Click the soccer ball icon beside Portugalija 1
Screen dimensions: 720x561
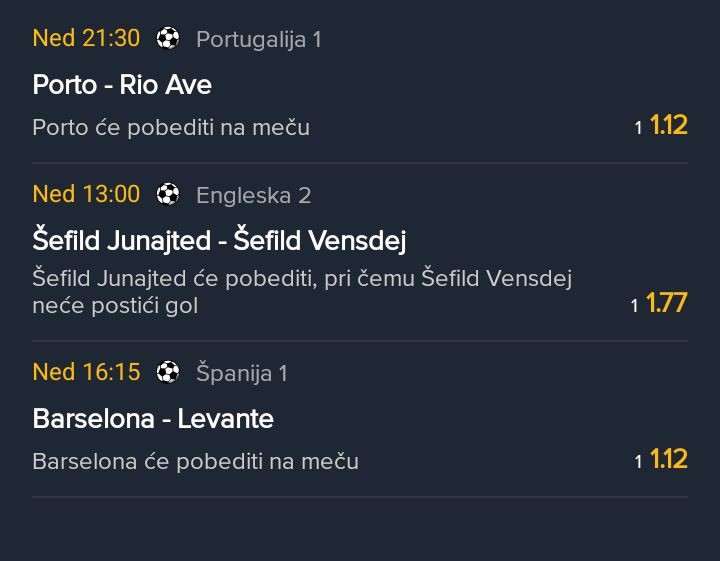(x=168, y=39)
